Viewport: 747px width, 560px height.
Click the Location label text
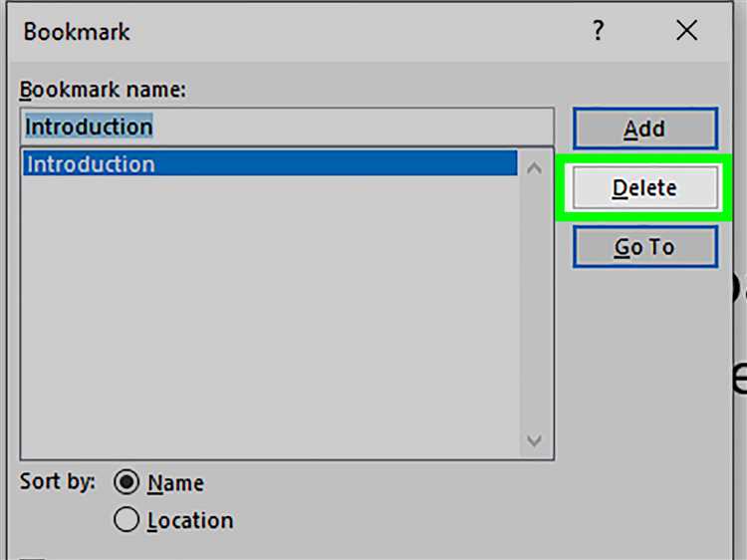[x=190, y=520]
